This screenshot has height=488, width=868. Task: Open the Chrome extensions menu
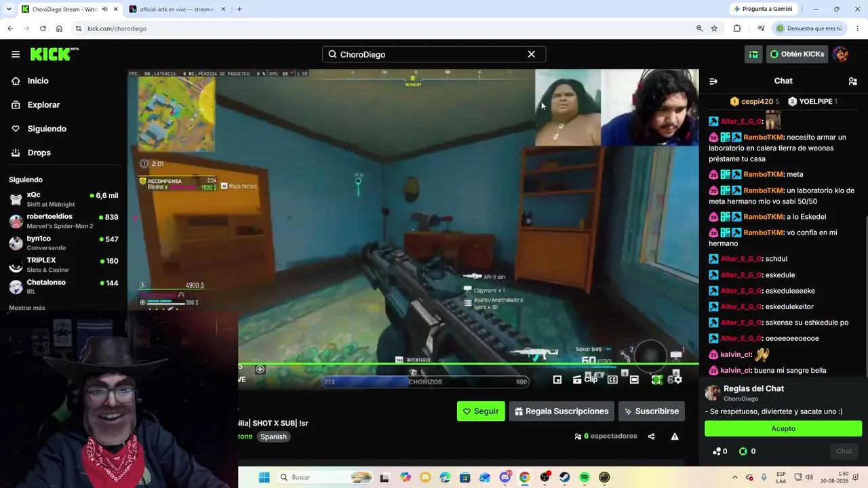click(x=737, y=28)
